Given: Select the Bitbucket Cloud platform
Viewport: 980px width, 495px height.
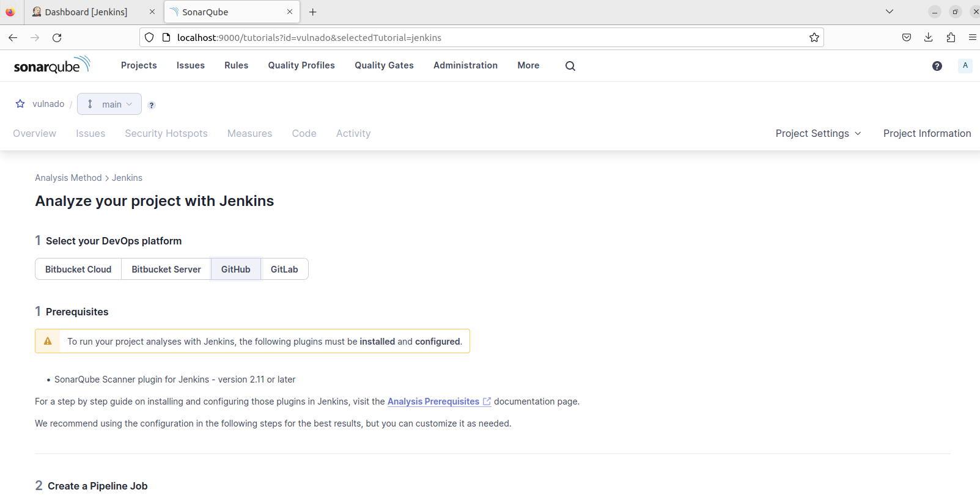Looking at the screenshot, I should (78, 269).
